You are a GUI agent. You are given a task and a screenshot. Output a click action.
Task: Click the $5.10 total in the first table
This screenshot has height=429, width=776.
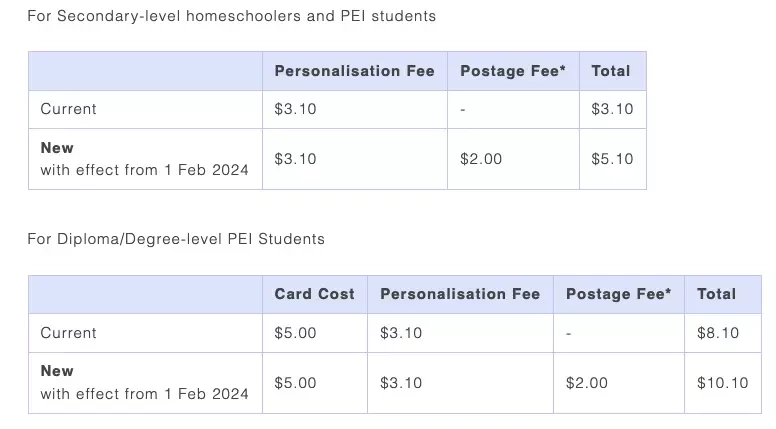[612, 159]
